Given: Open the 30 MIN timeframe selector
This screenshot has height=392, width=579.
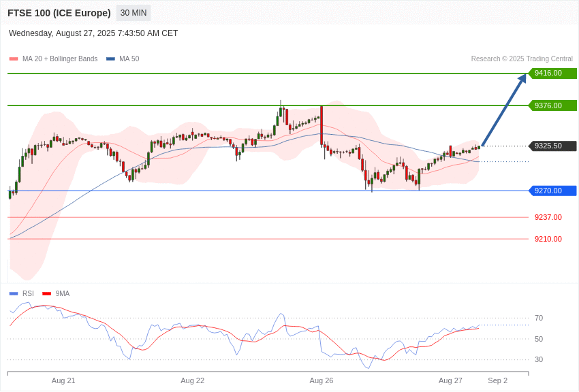Looking at the screenshot, I should point(133,12).
